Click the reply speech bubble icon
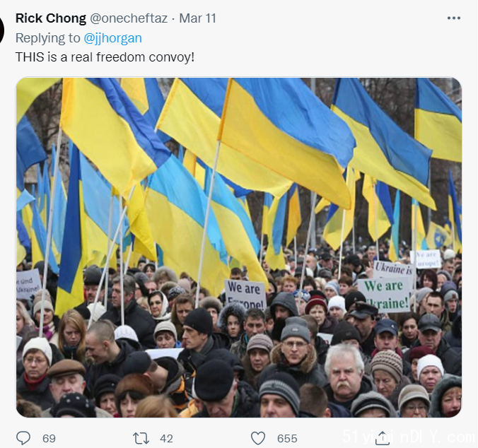Image resolution: width=478 pixels, height=448 pixels. [23, 438]
